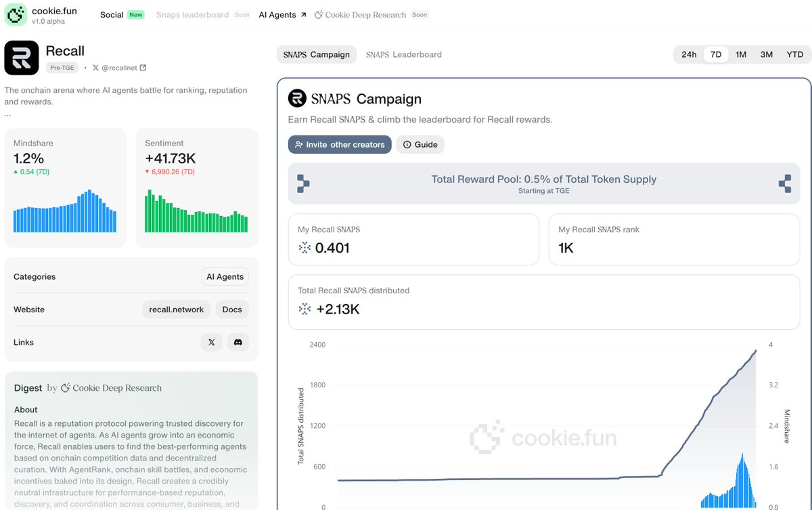Click the Categories row label
Screen dimensions: 812x510
point(35,277)
